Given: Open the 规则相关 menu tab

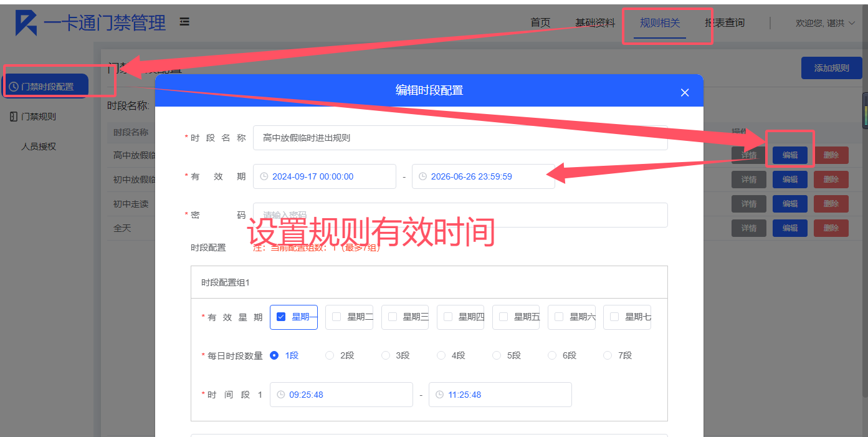Looking at the screenshot, I should [x=659, y=23].
